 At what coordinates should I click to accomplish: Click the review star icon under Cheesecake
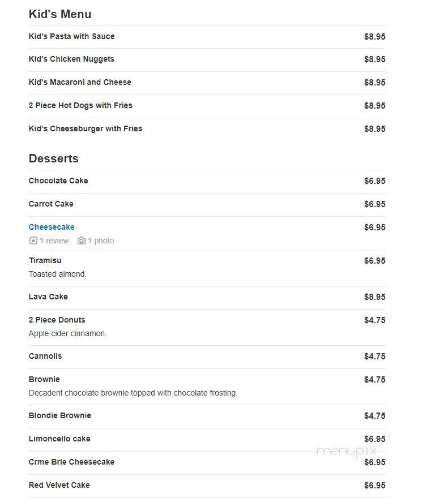click(33, 241)
